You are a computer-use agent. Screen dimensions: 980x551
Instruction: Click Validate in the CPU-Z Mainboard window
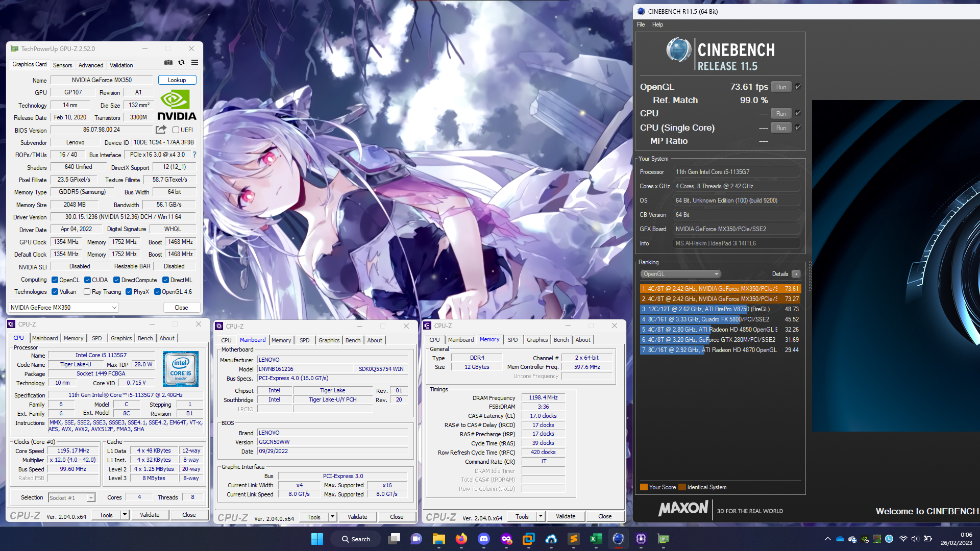pyautogui.click(x=357, y=517)
